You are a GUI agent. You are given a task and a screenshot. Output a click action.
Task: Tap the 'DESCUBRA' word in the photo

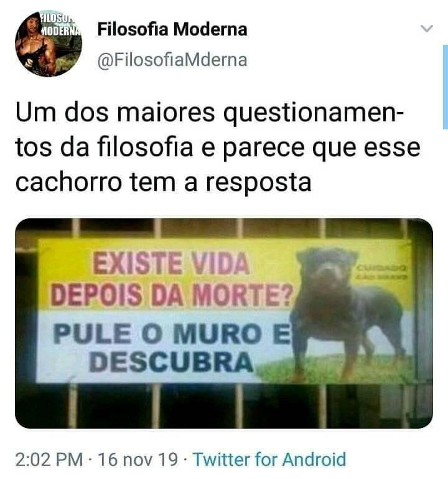[x=171, y=362]
